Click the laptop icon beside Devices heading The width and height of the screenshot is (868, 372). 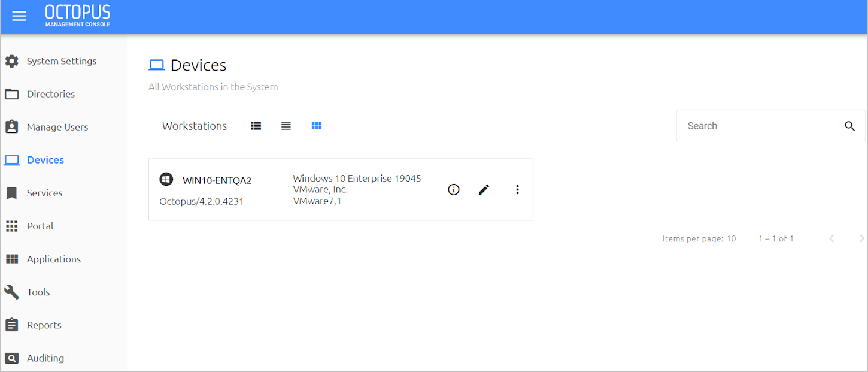pos(156,65)
